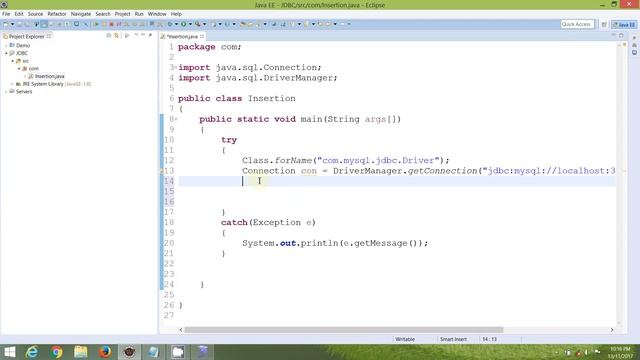This screenshot has height=360, width=640.
Task: Collapse the src folder node
Action: pyautogui.click(x=12, y=61)
